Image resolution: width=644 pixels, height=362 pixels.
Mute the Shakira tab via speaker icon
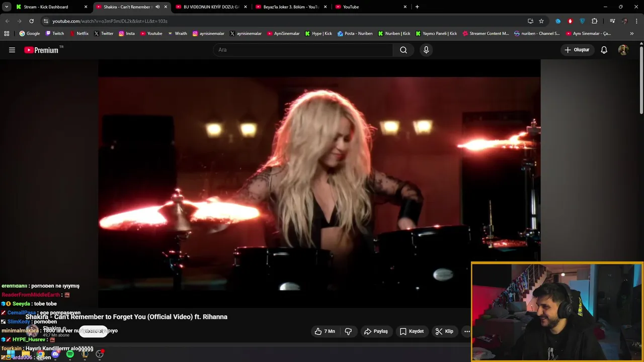(157, 7)
